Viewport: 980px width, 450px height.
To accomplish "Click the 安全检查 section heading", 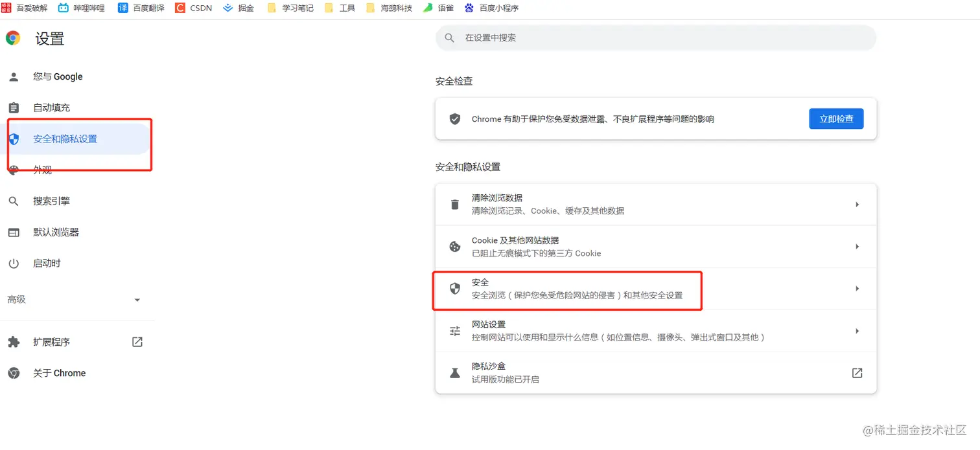I will (x=454, y=82).
